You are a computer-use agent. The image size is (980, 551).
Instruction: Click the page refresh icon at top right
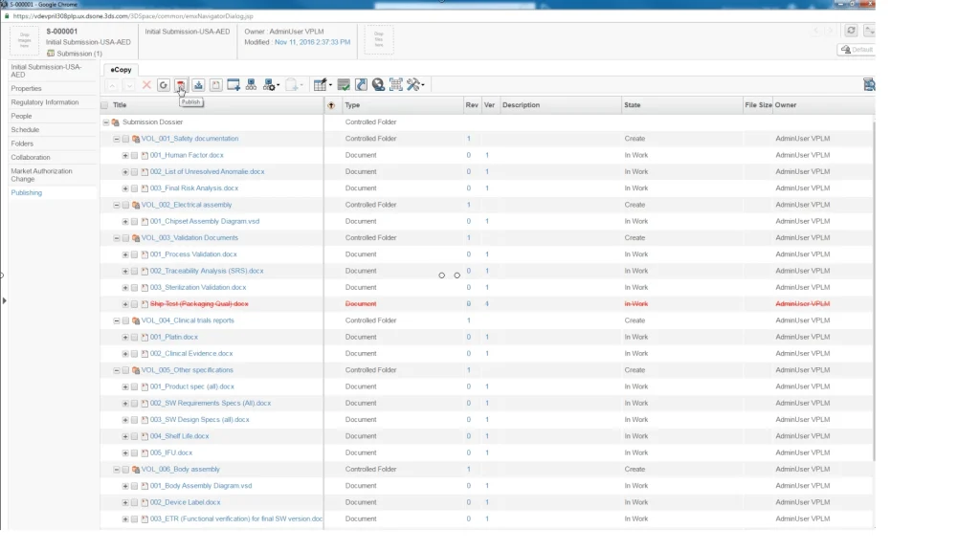click(851, 31)
